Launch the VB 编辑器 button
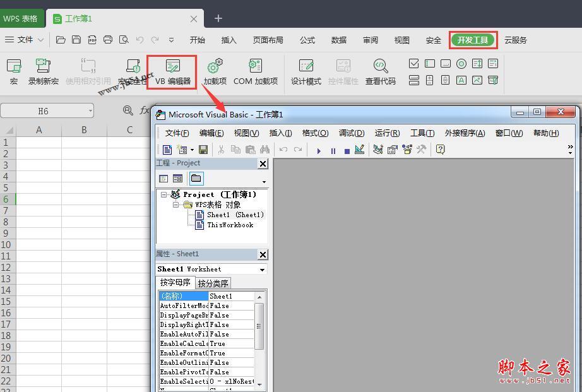The image size is (582, 392). [172, 72]
